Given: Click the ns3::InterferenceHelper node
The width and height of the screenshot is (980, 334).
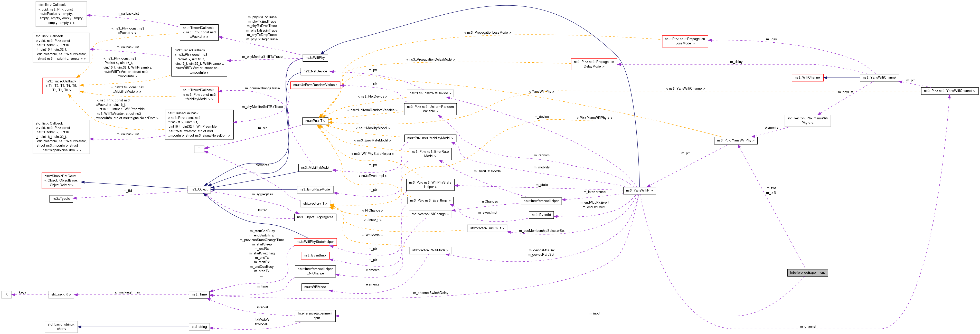Looking at the screenshot, I should 541,201.
